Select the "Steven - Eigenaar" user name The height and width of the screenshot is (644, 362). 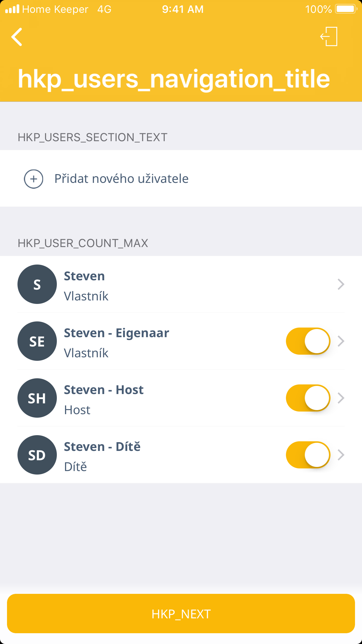pos(116,333)
